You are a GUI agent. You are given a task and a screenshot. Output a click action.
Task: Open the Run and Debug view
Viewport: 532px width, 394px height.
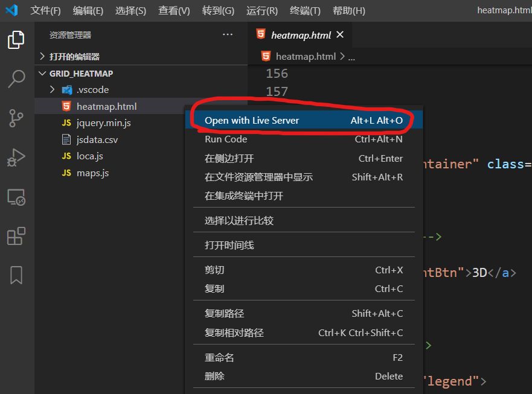[16, 157]
